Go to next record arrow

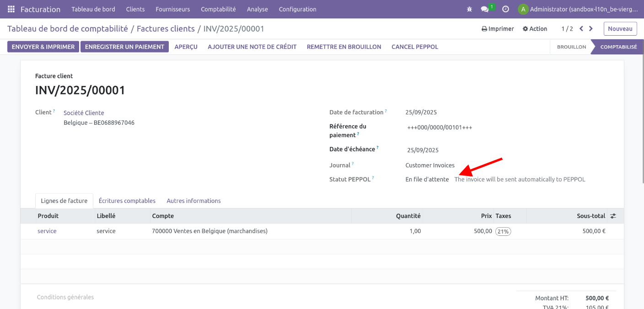click(591, 29)
